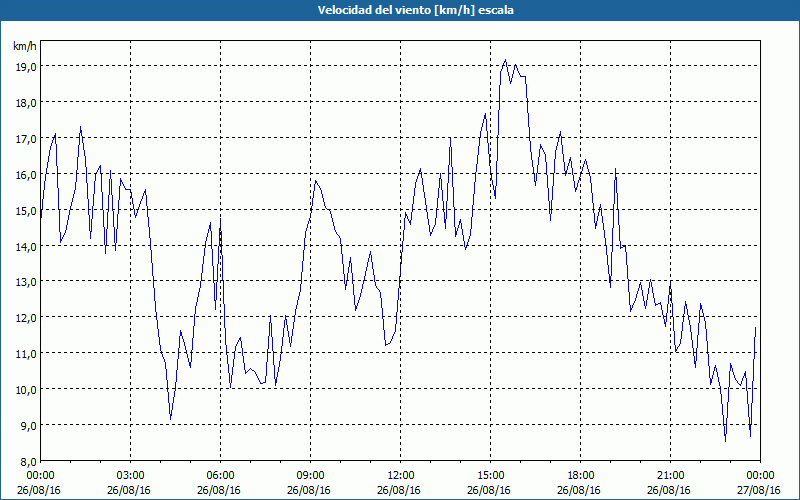Screen dimensions: 800x500
Task: Click the 'km/h' unit label
Action: click(25, 46)
